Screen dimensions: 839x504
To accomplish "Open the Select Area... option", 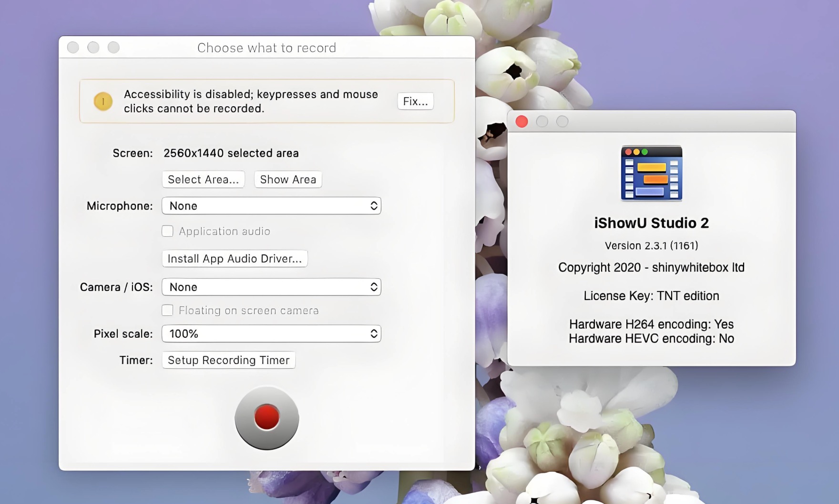I will coord(204,180).
